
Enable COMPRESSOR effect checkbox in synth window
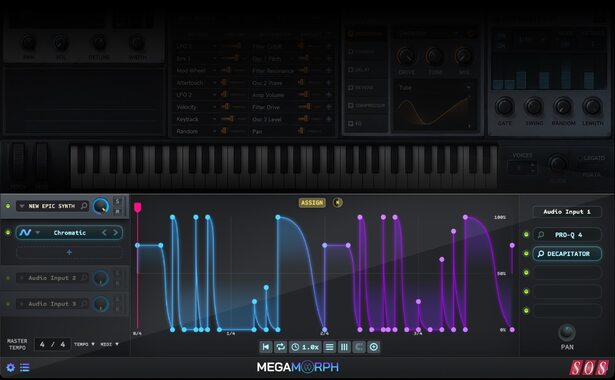(x=351, y=105)
